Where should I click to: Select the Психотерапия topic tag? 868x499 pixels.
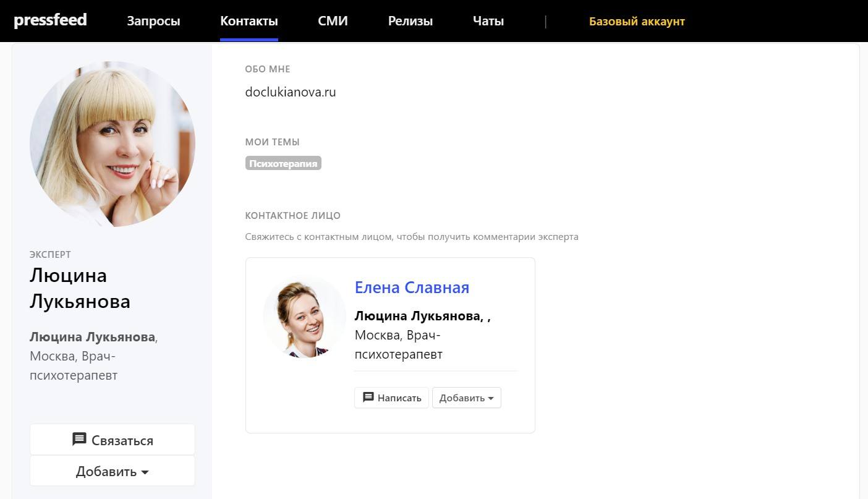coord(283,163)
